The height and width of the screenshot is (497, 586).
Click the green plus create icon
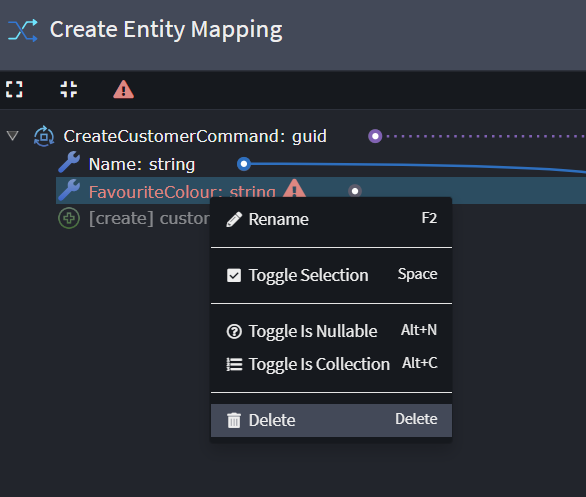[x=69, y=218]
